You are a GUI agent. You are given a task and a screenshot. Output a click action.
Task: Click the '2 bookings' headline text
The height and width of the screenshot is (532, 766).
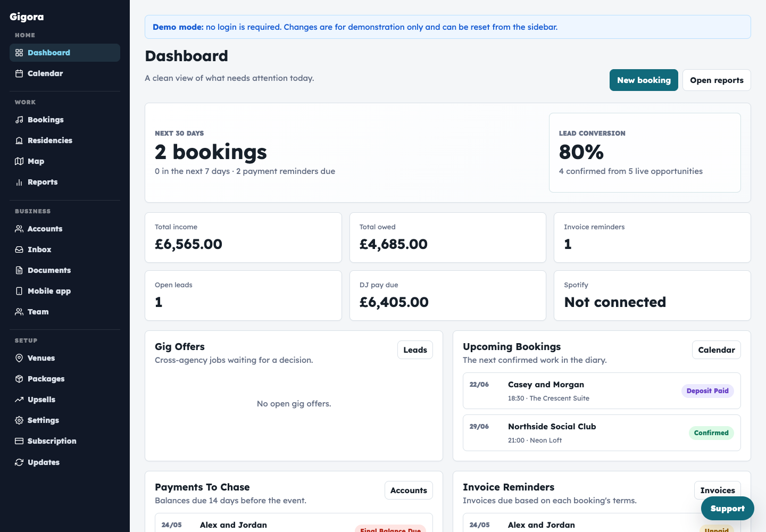211,152
